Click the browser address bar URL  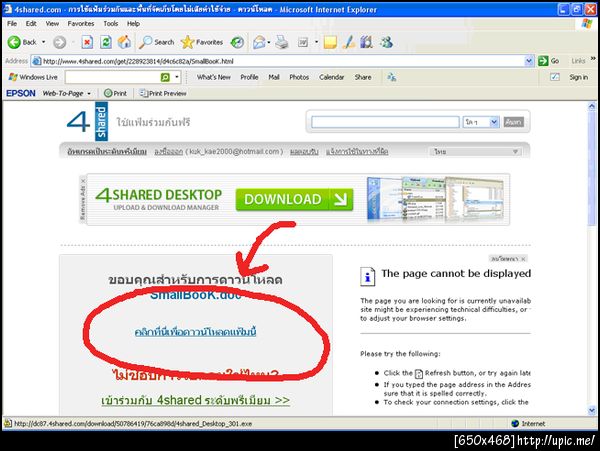tap(279, 61)
